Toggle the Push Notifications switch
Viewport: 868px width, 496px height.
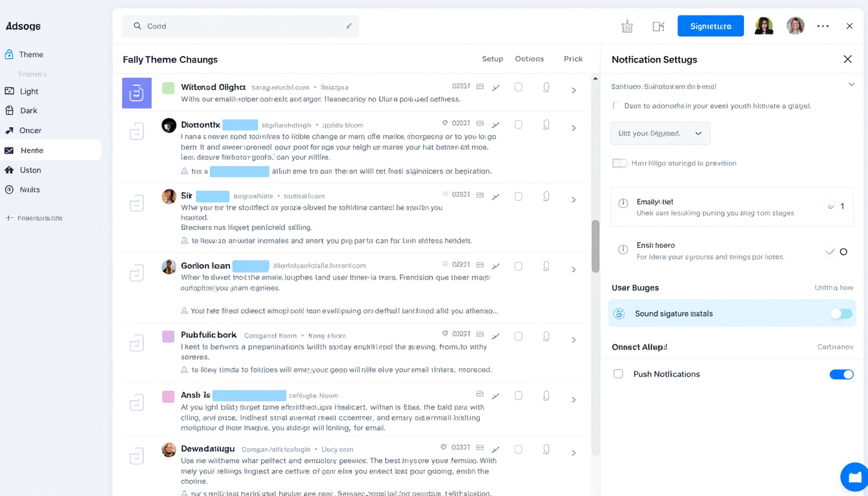pos(841,375)
